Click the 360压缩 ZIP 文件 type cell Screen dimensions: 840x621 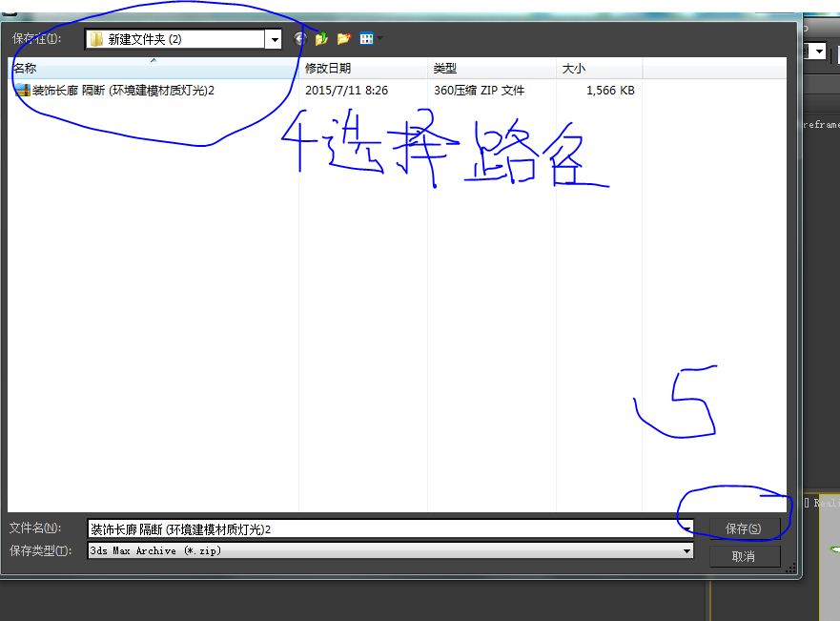(479, 90)
